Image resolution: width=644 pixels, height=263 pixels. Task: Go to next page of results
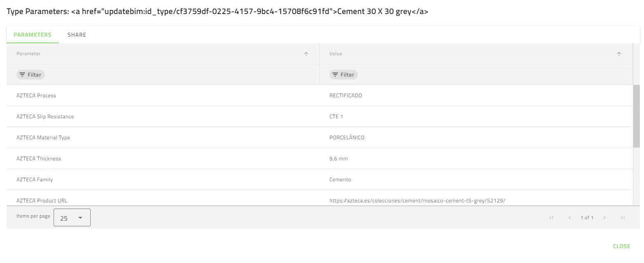(x=604, y=218)
